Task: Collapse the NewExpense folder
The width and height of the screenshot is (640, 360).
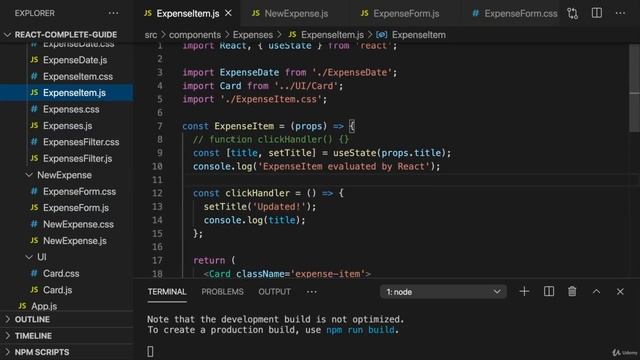Action: point(64,175)
